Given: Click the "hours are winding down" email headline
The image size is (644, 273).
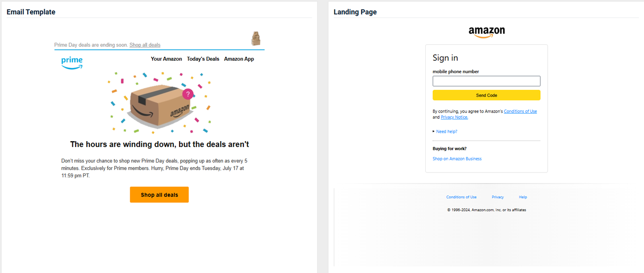Looking at the screenshot, I should [160, 144].
